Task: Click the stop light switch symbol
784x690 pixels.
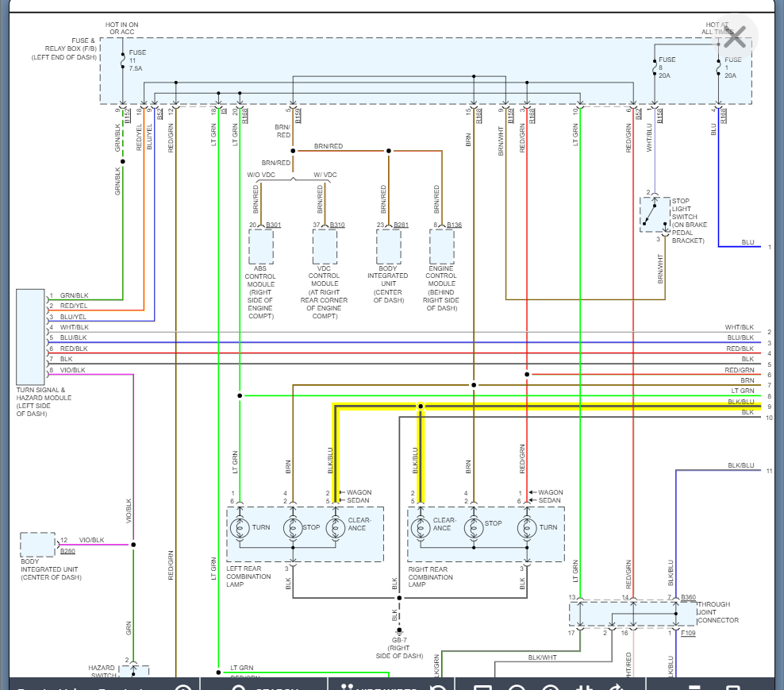Action: click(x=655, y=214)
